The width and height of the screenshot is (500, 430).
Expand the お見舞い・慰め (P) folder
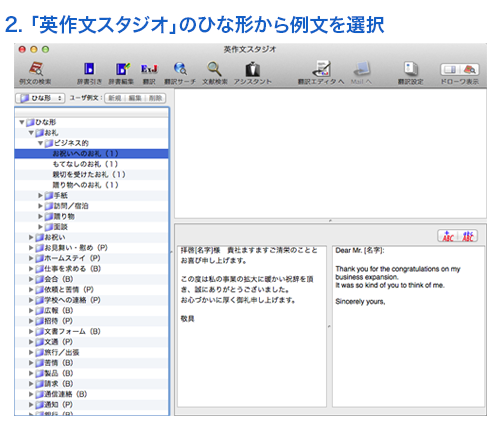tap(31, 248)
